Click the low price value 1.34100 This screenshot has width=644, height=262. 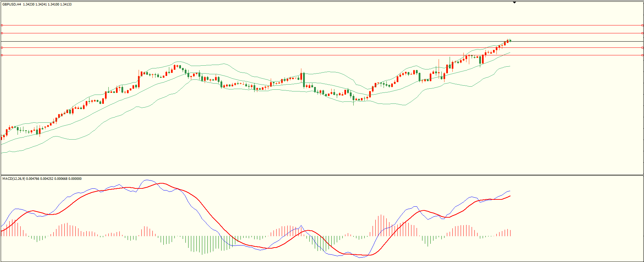click(53, 4)
